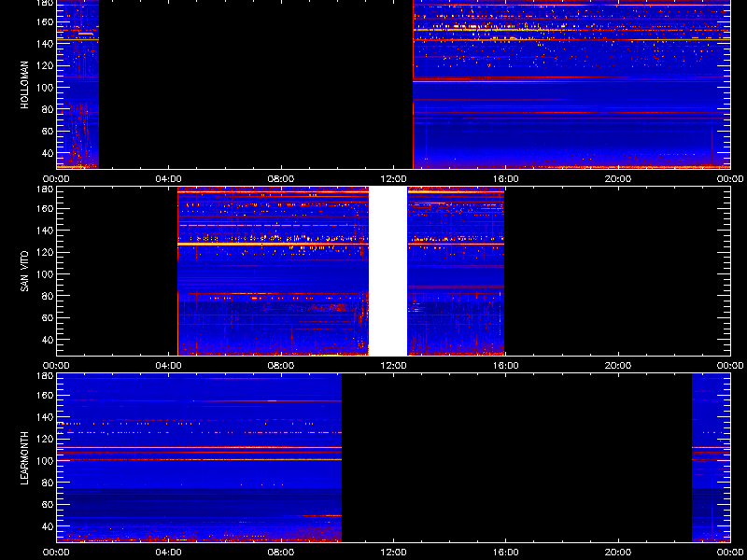This screenshot has width=747, height=560.
Task: Choose the 100 frequency label on Learmonth axis
Action: tap(45, 461)
